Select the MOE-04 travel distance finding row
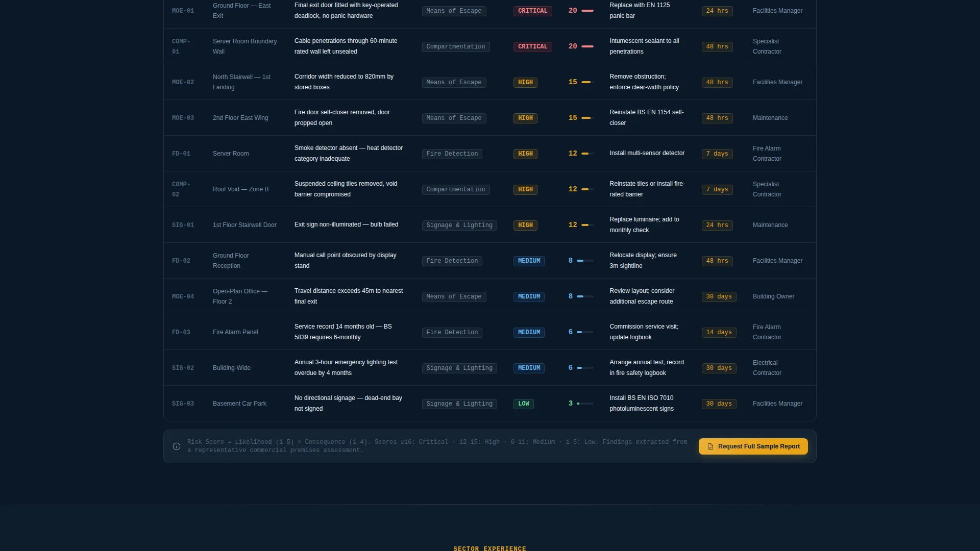The width and height of the screenshot is (980, 551). [x=489, y=296]
